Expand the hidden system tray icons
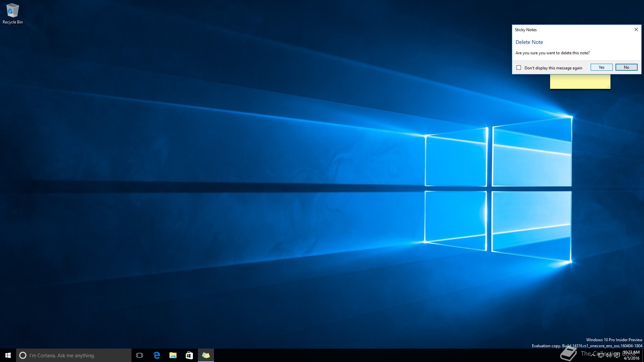The image size is (644, 362). click(x=593, y=355)
